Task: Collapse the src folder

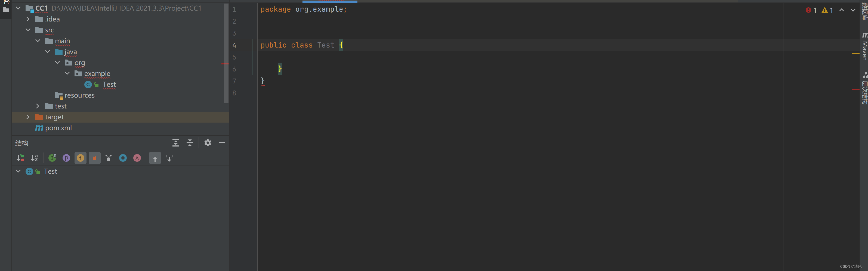Action: pos(28,30)
